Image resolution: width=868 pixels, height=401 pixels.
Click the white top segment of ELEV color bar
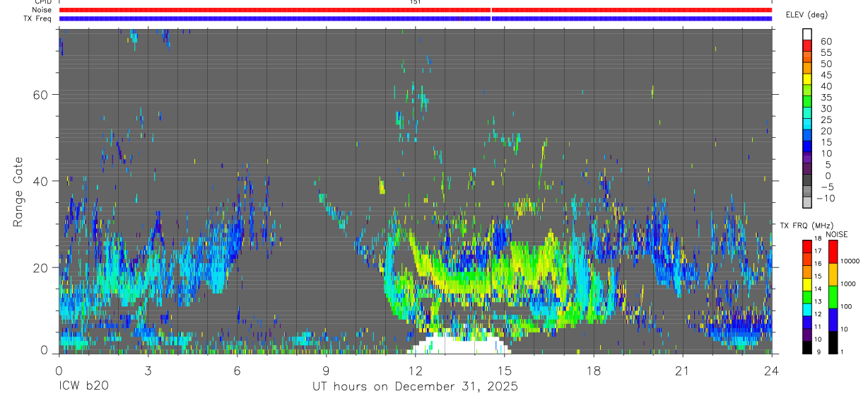point(808,34)
